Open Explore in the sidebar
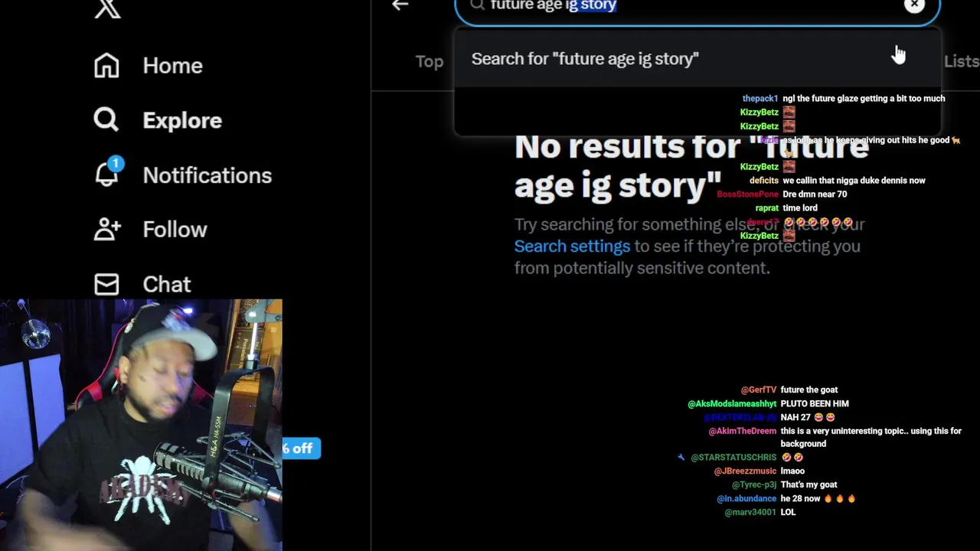This screenshot has width=980, height=551. click(x=182, y=121)
